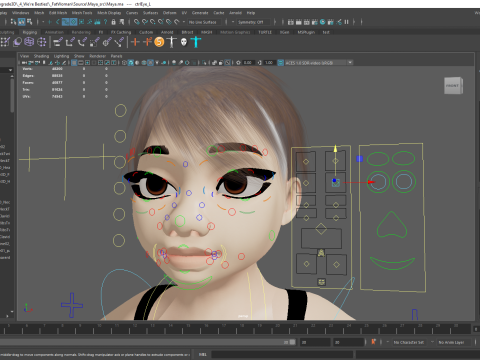Switch to the Custom shelf tab
The height and width of the screenshot is (360, 480).
click(x=146, y=32)
